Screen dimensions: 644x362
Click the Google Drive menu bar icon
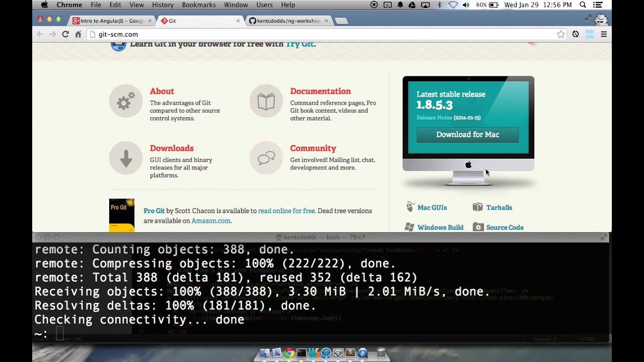coord(412,5)
